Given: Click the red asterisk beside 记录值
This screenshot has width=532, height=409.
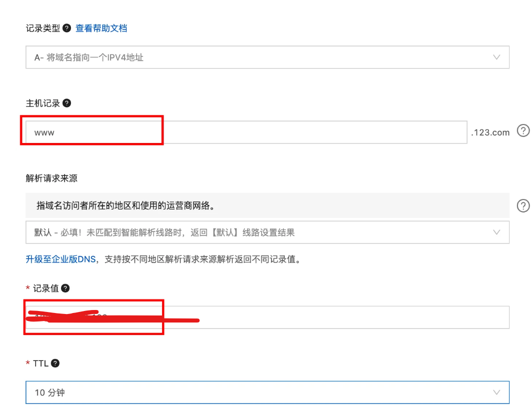Looking at the screenshot, I should [27, 288].
